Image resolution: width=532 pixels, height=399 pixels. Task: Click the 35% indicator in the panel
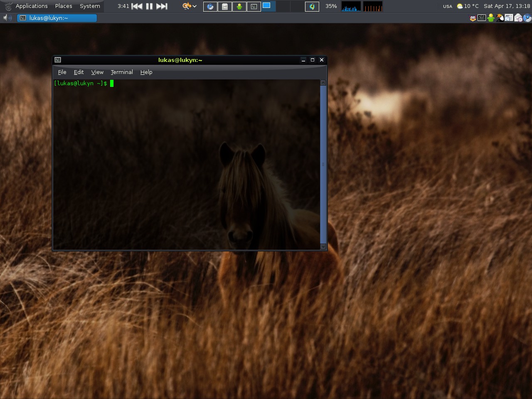pos(331,6)
